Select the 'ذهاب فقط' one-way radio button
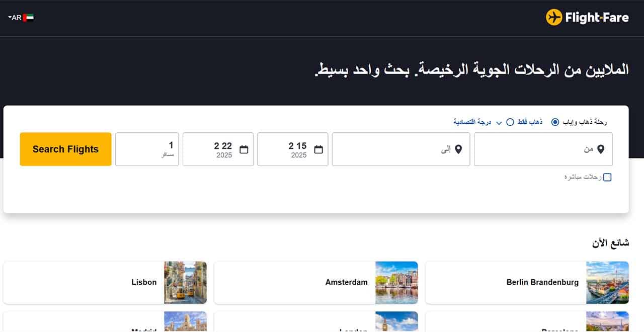 (x=510, y=122)
